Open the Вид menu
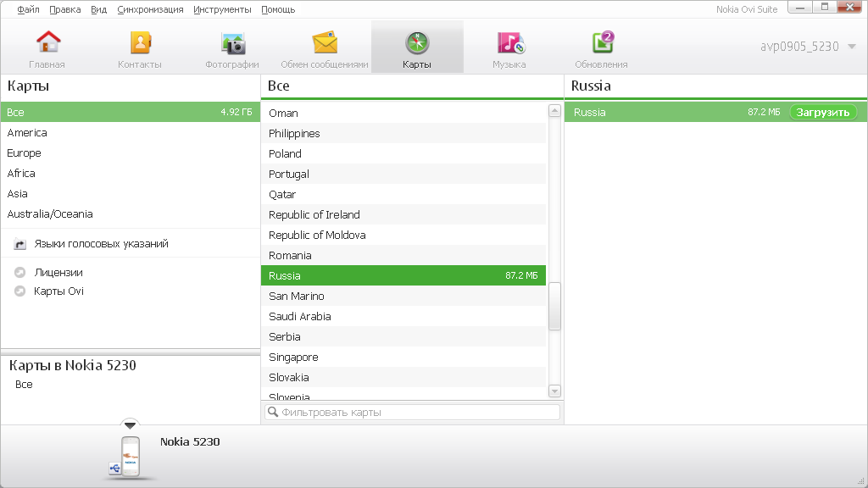 (98, 9)
